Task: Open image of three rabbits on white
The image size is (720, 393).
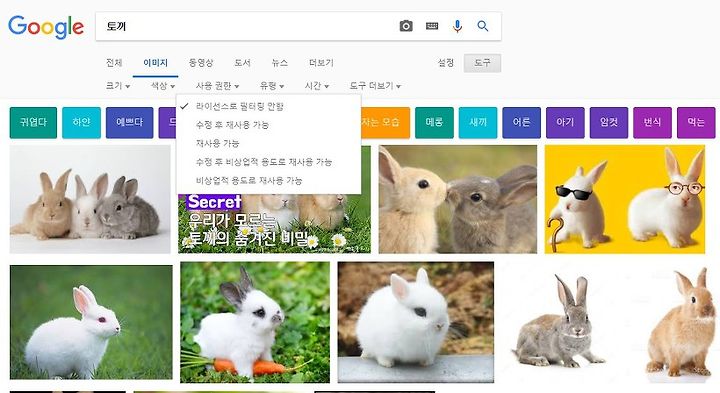Action: point(90,199)
